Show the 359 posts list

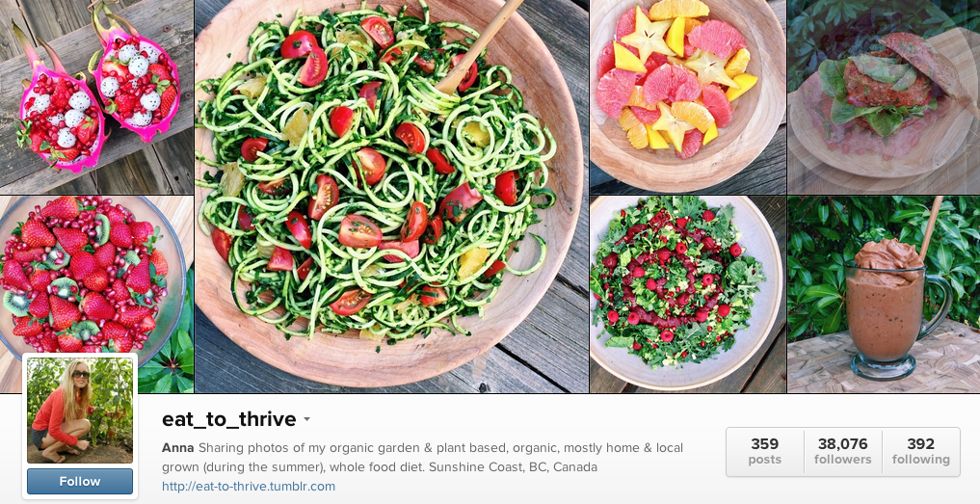(765, 451)
